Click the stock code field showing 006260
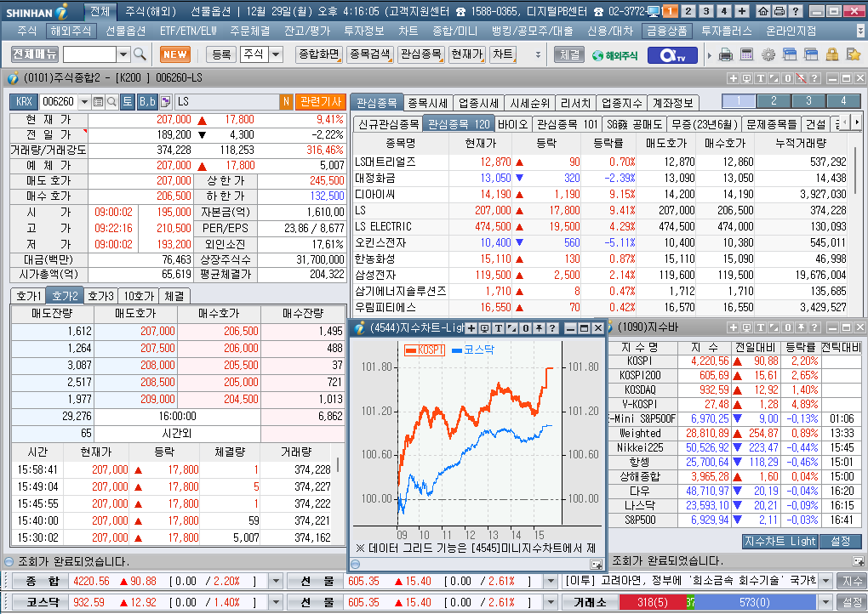The image size is (868, 614). click(59, 102)
